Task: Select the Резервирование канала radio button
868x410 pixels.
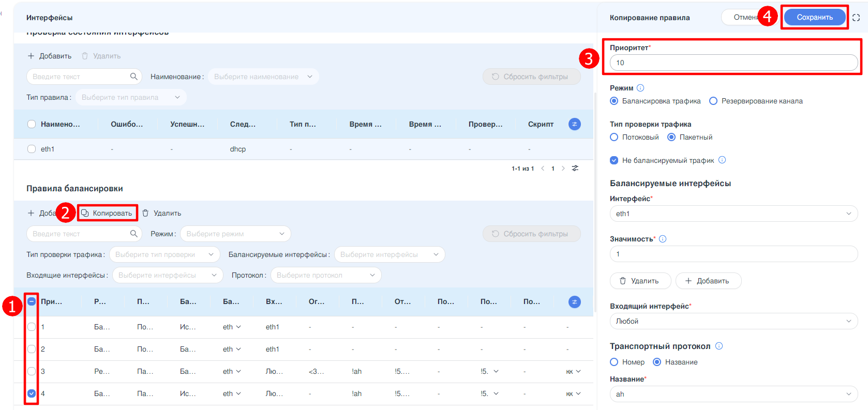Action: pos(713,101)
